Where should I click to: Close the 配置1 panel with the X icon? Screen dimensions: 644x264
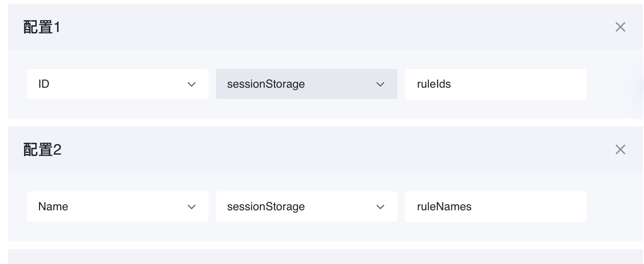point(620,27)
